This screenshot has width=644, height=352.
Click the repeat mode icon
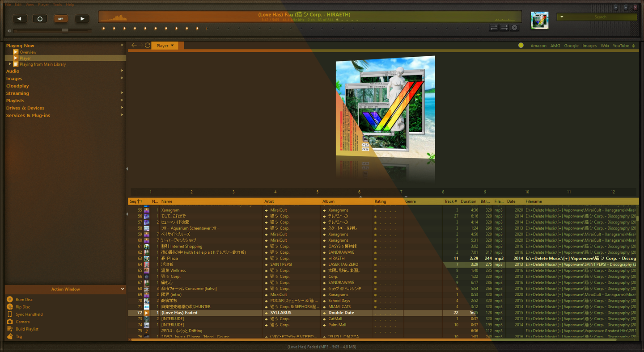(x=494, y=28)
